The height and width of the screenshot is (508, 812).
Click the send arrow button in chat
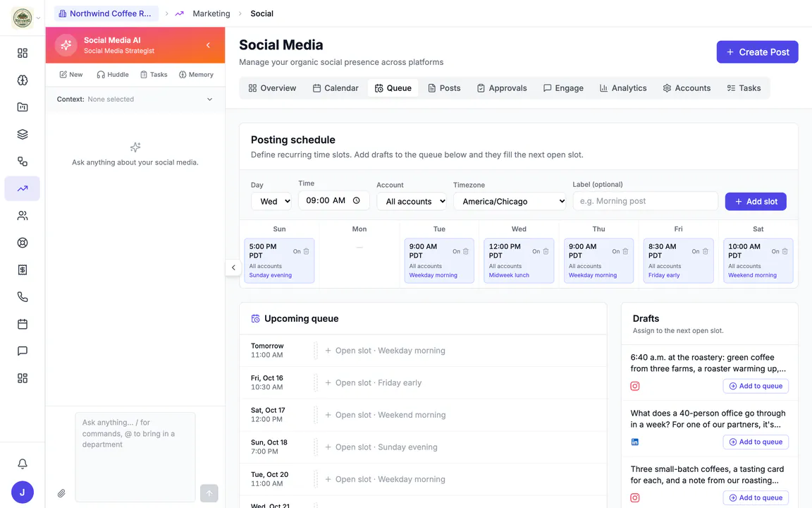(x=209, y=493)
